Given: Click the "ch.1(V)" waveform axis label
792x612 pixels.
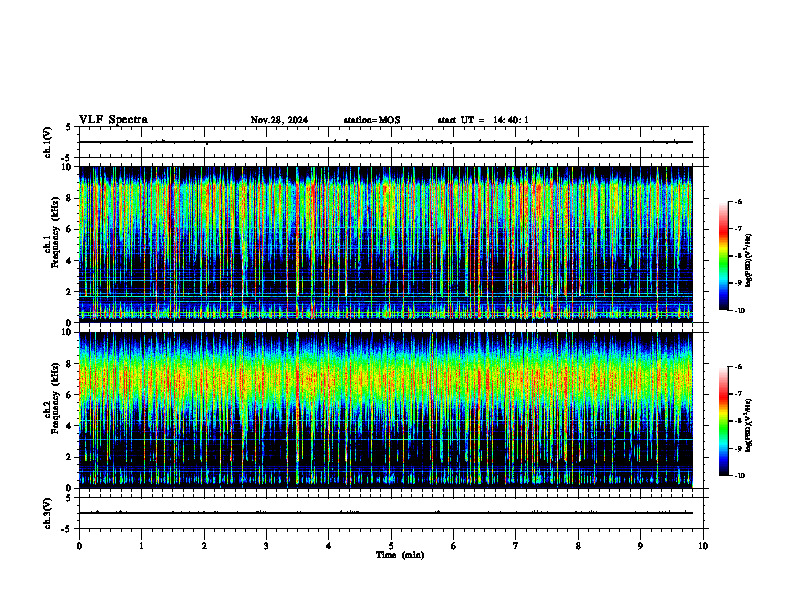Looking at the screenshot, I should click(x=48, y=142).
